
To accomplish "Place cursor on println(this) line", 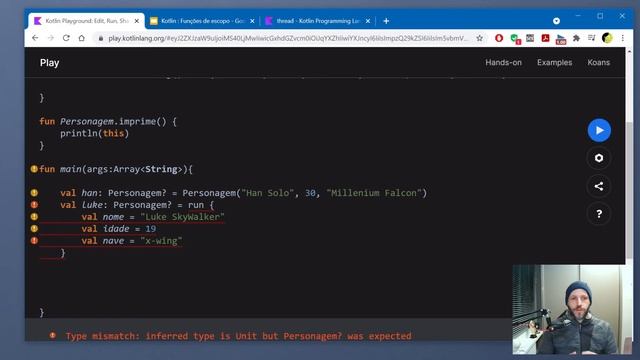I will click(x=94, y=133).
